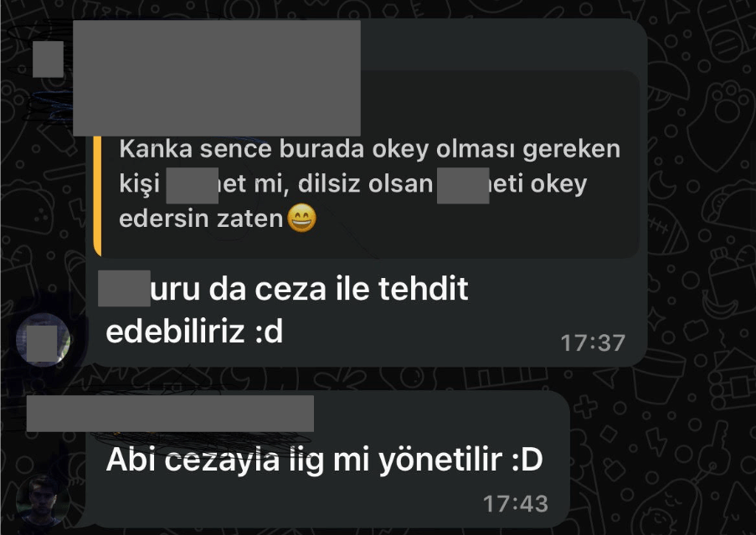The width and height of the screenshot is (756, 535).
Task: Tap the 17:43 timestamp
Action: [516, 504]
